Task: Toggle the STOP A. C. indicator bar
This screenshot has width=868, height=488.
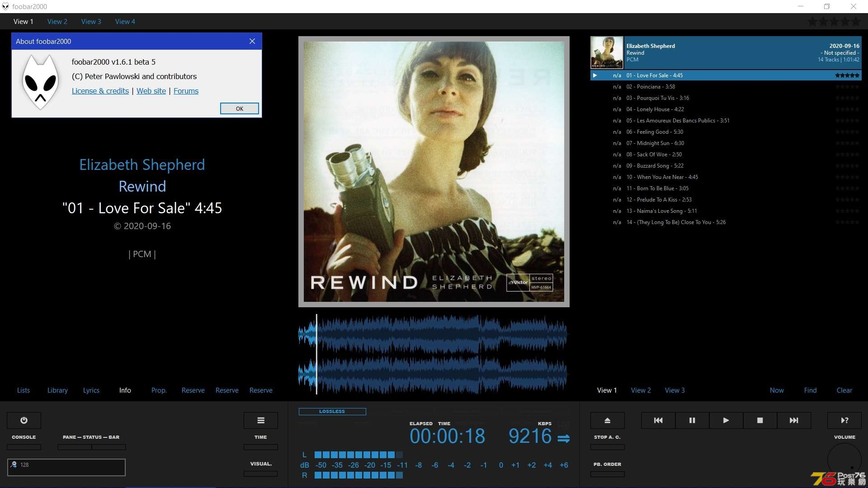Action: click(x=608, y=447)
